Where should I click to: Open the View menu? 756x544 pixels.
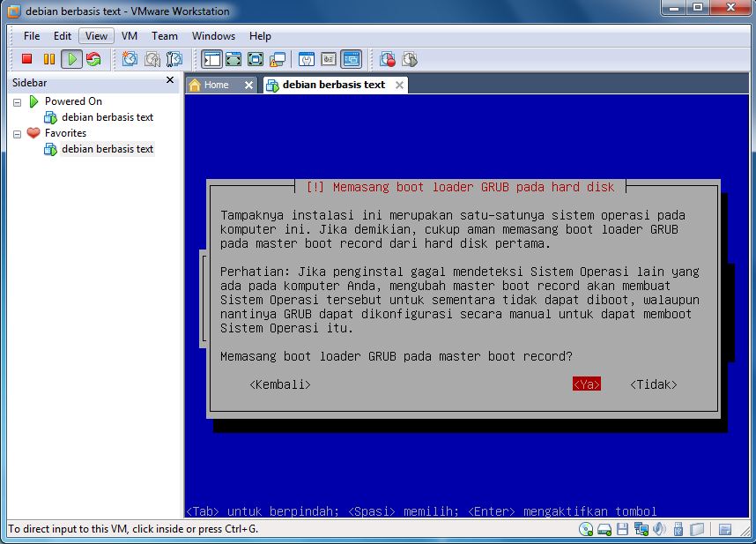tap(96, 36)
